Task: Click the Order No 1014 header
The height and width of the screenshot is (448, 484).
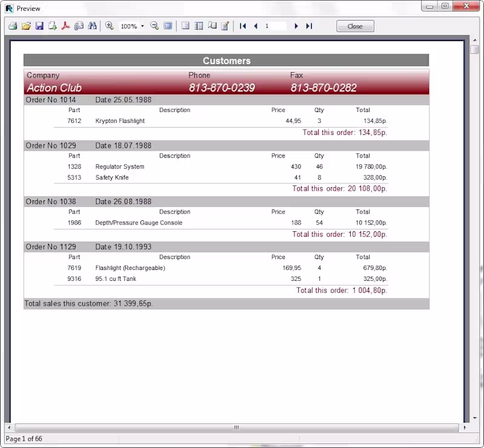Action: click(51, 100)
